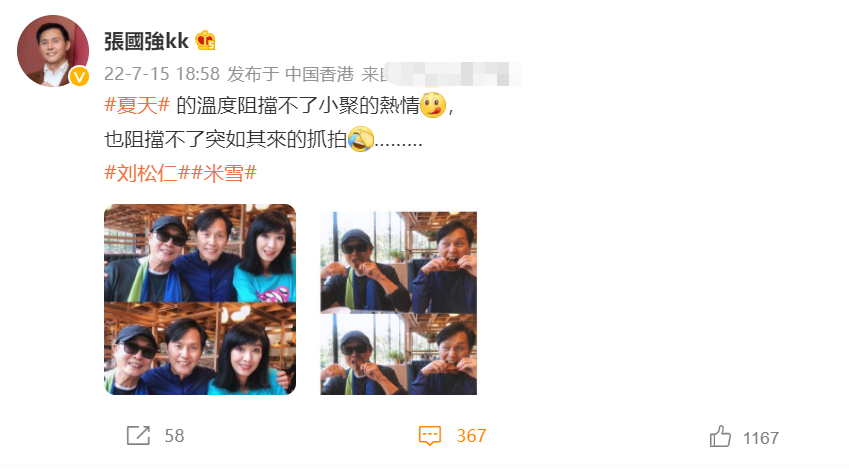Open the #刘松仁# hashtag topic
Image resolution: width=849 pixels, height=471 pixels.
(x=147, y=173)
